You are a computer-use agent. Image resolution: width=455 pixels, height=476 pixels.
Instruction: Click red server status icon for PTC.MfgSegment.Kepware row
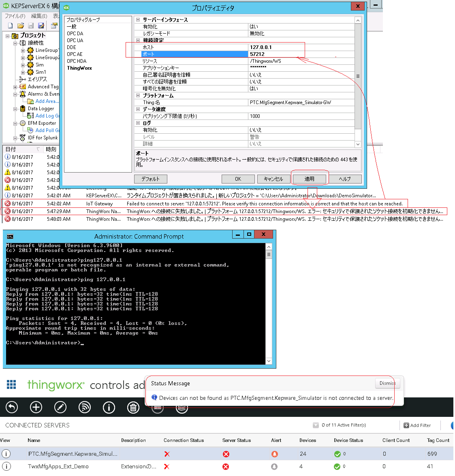[226, 454]
